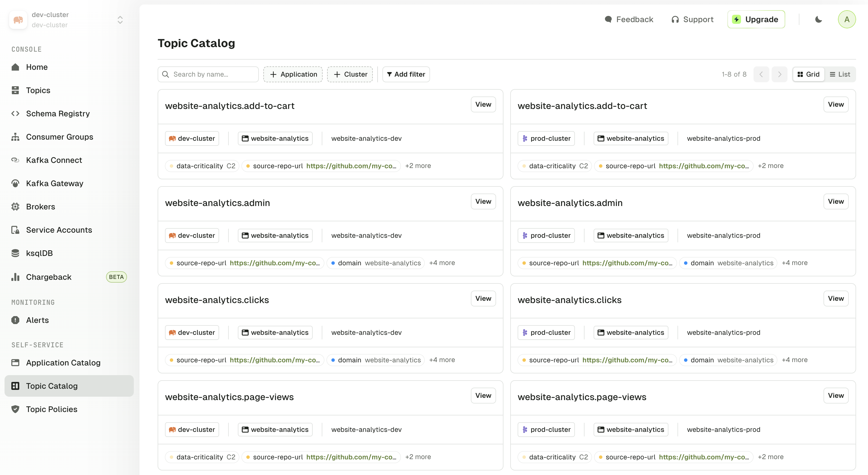Screen dimensions: 868x475
Task: Go to next page arrow
Action: tap(779, 74)
